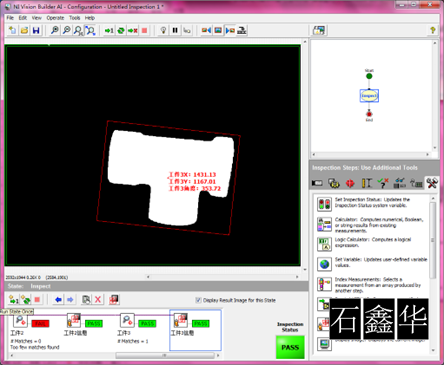Switch to Identify Parts steps tab

point(399,183)
